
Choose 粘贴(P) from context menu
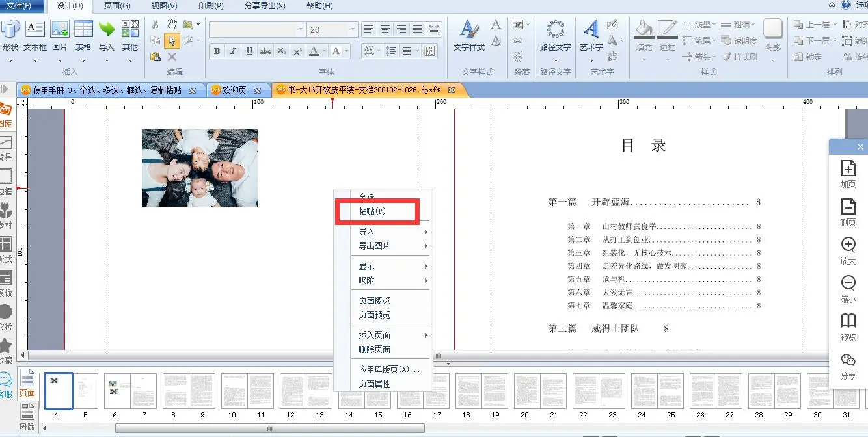tap(372, 212)
